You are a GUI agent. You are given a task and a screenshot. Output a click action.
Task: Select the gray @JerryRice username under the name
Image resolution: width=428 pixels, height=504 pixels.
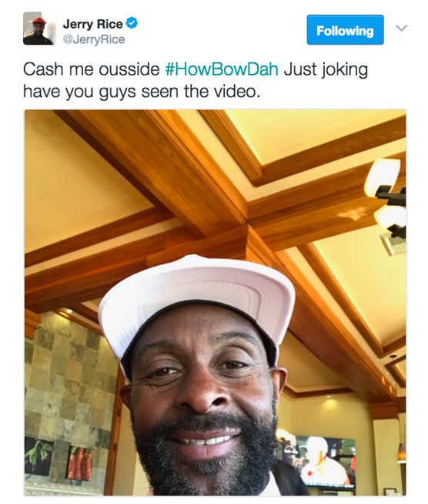click(94, 39)
